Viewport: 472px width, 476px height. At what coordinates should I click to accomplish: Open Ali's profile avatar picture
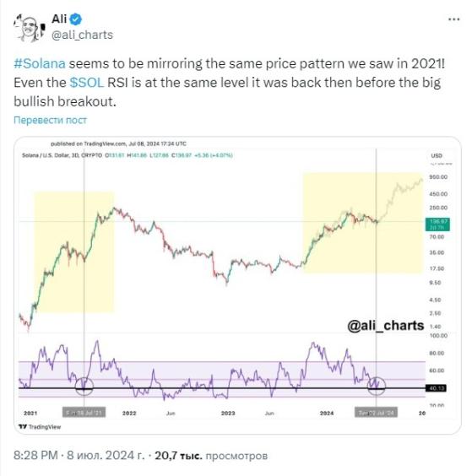point(30,28)
